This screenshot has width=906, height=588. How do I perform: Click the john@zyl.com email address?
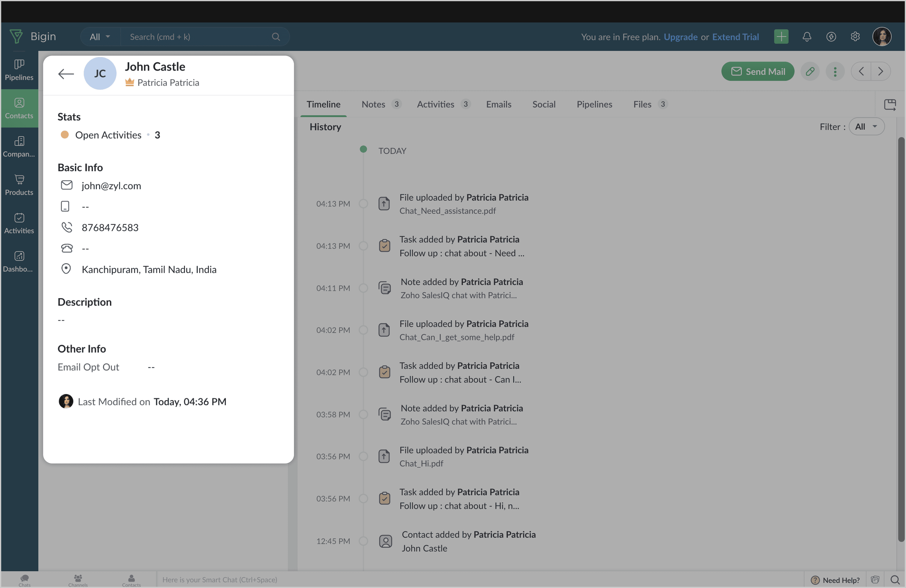(111, 186)
